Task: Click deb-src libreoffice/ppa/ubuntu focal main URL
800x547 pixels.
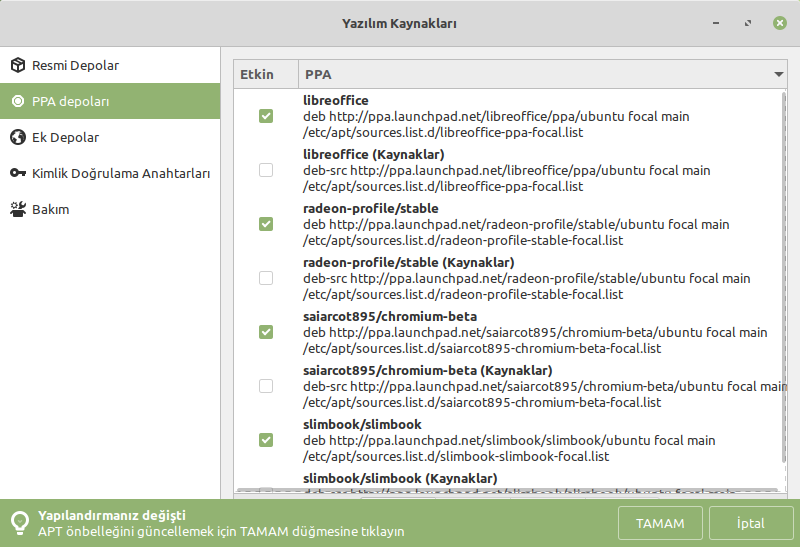Action: 507,170
